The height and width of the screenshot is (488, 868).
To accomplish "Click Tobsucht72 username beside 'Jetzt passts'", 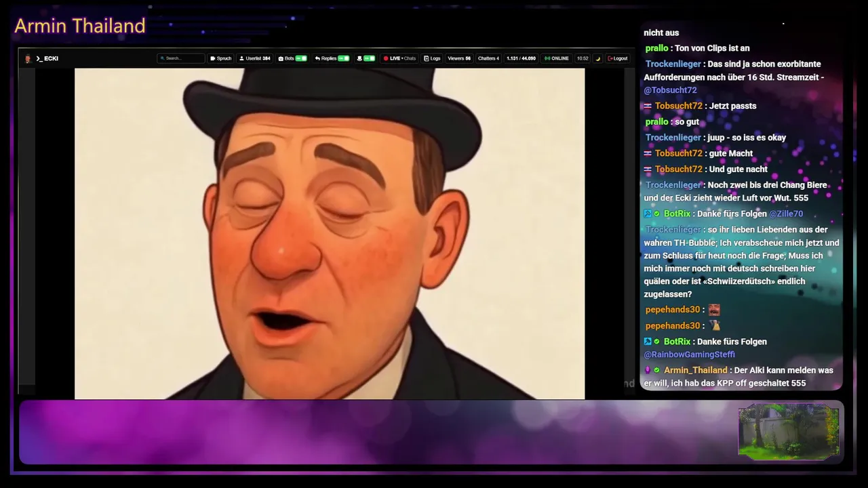I will pos(679,106).
